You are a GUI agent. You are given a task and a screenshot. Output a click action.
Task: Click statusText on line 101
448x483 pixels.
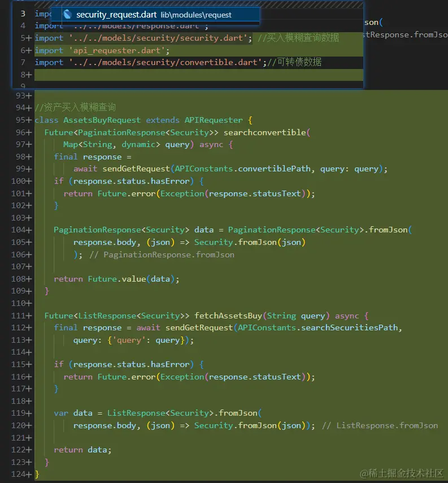tap(276, 193)
